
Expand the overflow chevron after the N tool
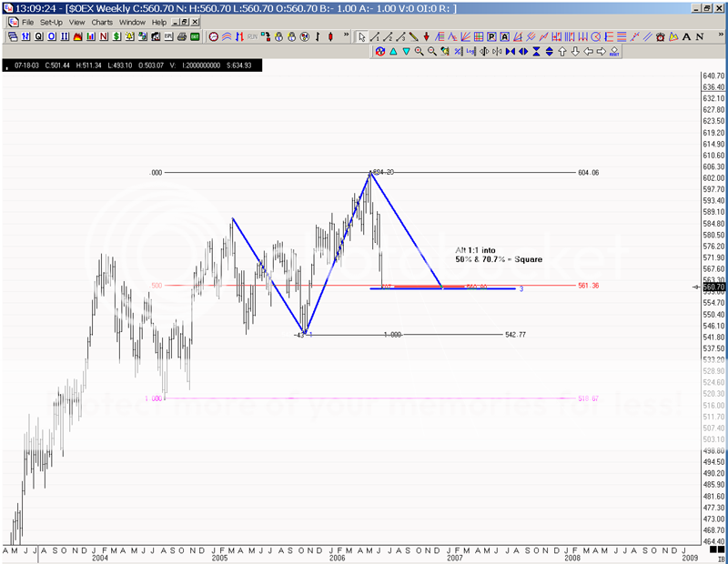point(721,35)
